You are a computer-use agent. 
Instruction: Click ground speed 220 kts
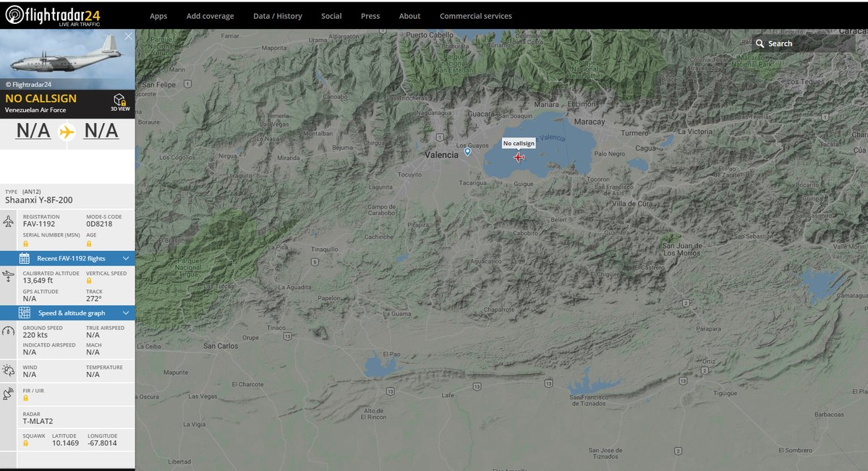click(x=35, y=335)
